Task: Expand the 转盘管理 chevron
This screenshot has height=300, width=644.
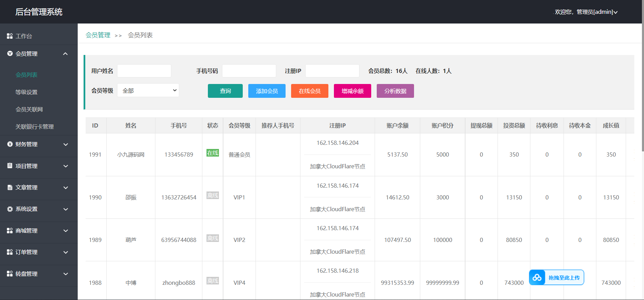Action: (66, 274)
